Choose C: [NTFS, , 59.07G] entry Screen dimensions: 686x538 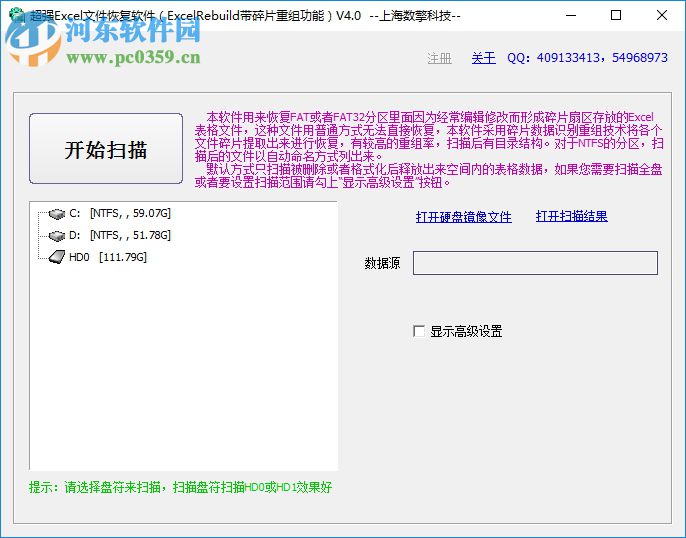120,213
